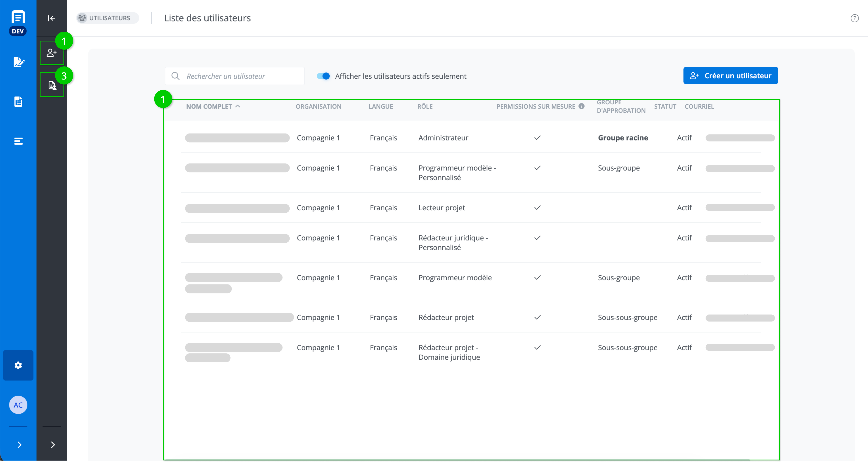Click the application logo above DEV badge
The image size is (868, 462).
tap(18, 17)
